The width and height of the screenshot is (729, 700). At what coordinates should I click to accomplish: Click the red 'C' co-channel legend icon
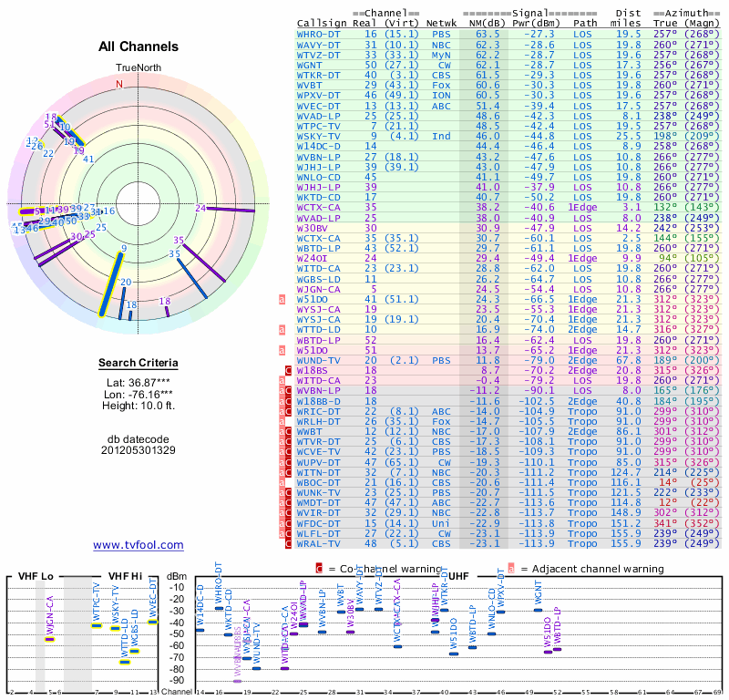319,569
